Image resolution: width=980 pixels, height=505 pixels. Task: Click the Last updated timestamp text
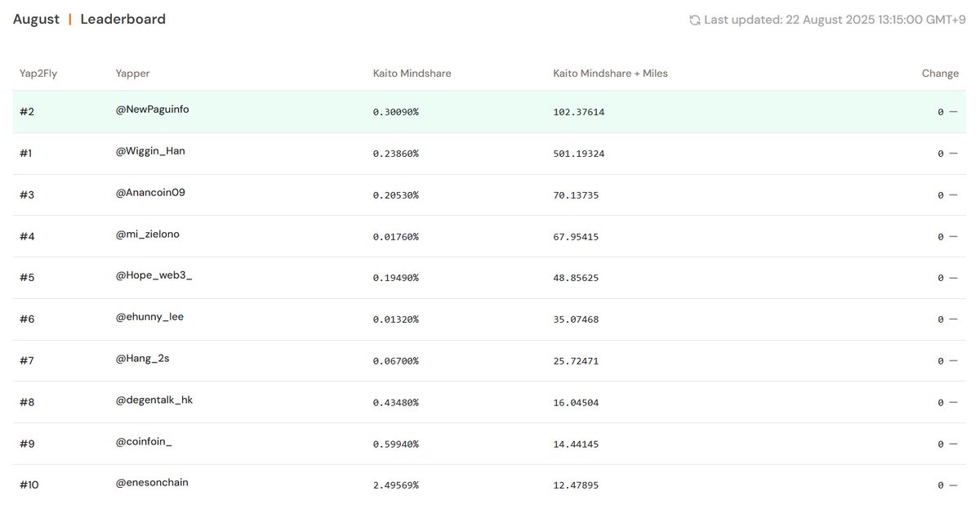pos(835,20)
